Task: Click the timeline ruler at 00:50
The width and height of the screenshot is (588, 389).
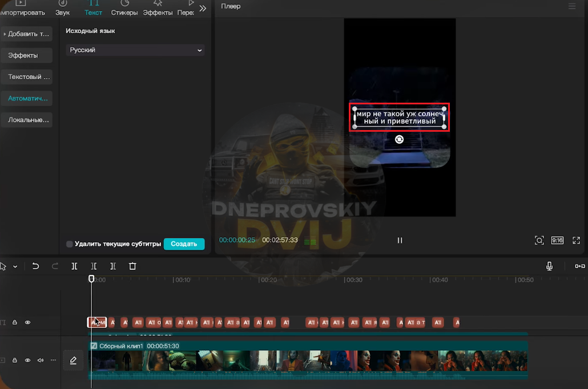Action: click(524, 280)
